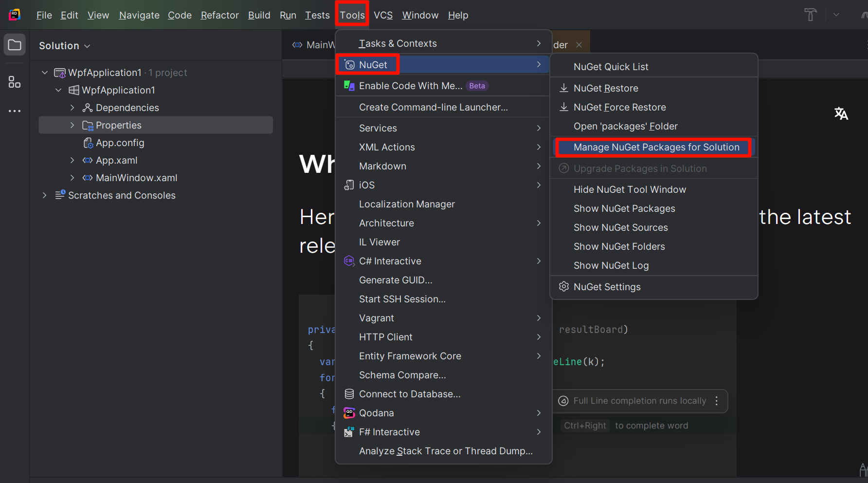Image resolution: width=868 pixels, height=483 pixels.
Task: Click the C# Interactive icon
Action: (x=349, y=261)
